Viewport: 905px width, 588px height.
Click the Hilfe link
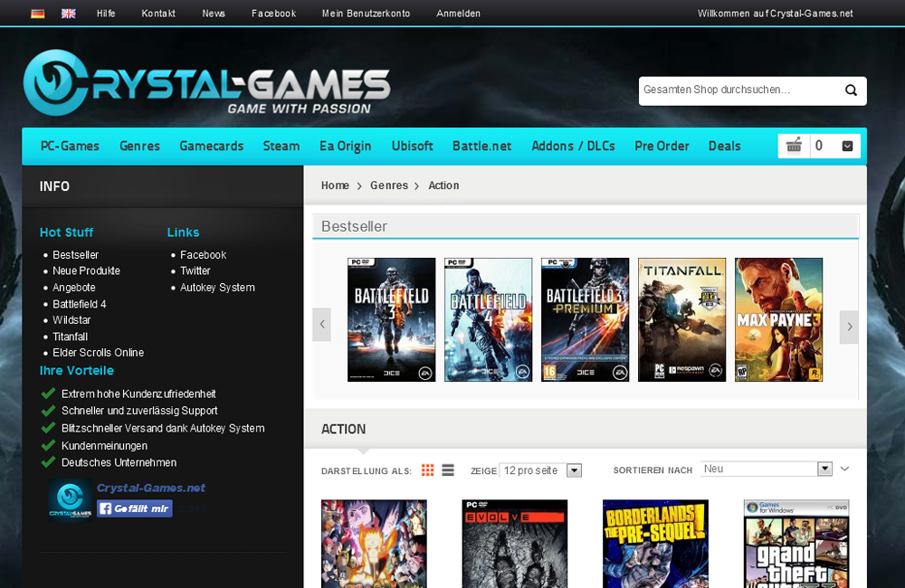tap(106, 14)
